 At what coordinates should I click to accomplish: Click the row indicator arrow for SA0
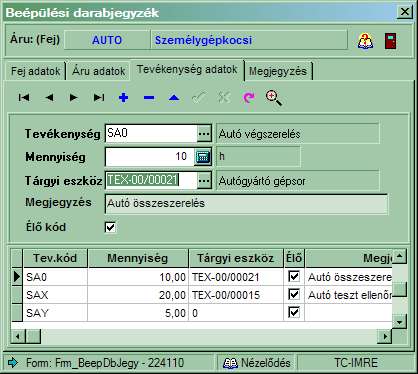pos(17,277)
